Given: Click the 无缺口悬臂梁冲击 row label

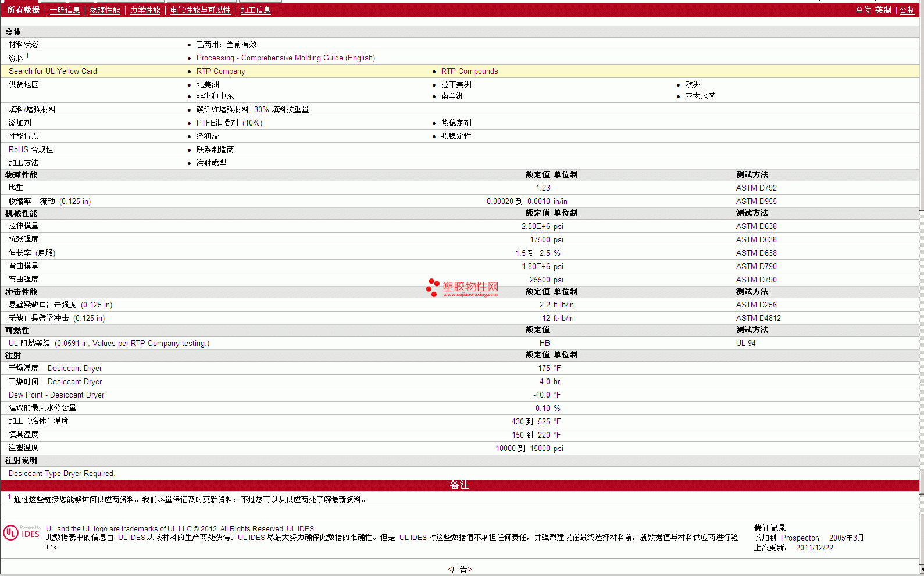Looking at the screenshot, I should (39, 318).
